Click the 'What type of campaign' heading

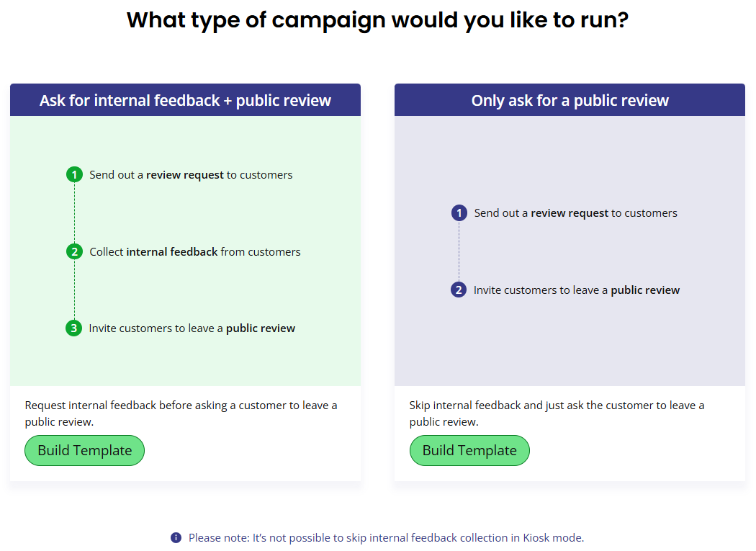(377, 20)
